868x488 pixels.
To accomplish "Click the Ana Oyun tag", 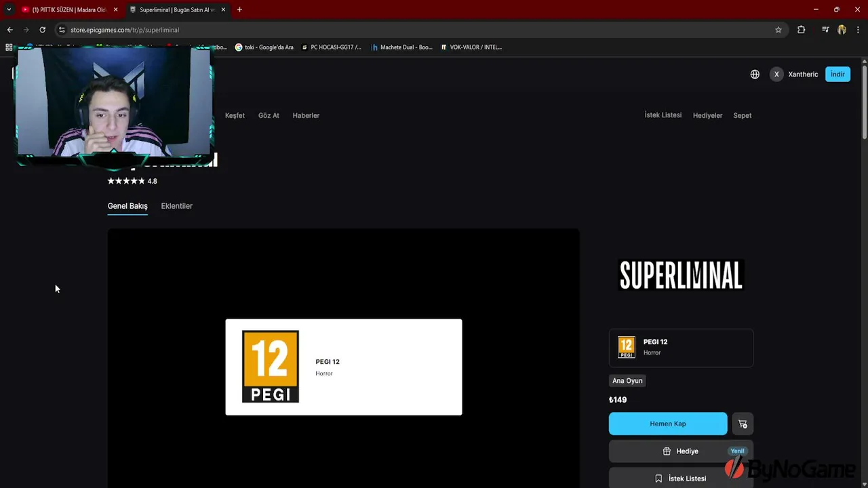I will 627,381.
